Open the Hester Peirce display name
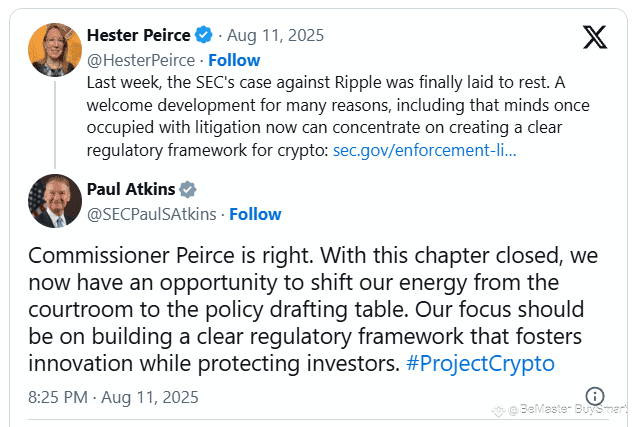This screenshot has height=427, width=635. tap(139, 35)
